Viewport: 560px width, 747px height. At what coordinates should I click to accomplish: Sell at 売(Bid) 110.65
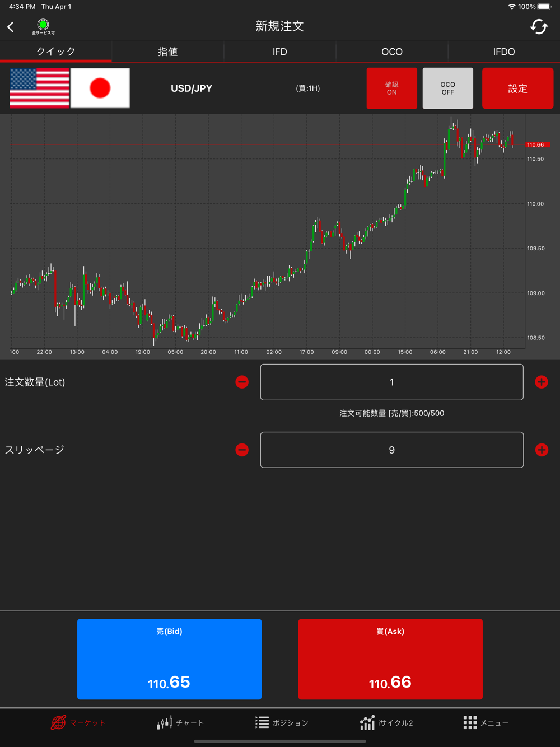click(x=169, y=659)
